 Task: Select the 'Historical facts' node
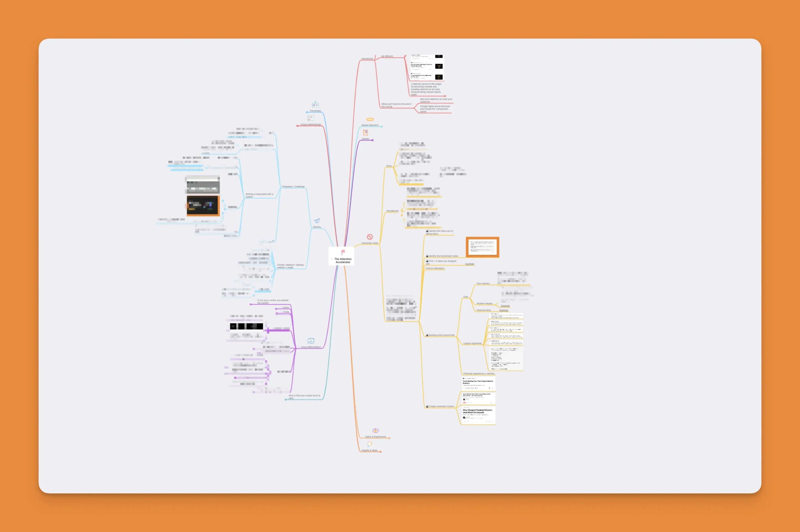tap(483, 310)
